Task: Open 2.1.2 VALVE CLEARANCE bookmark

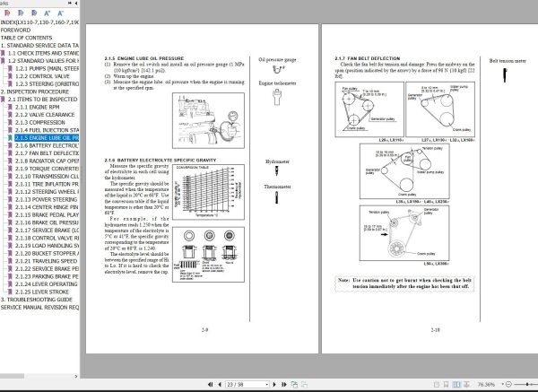Action: click(45, 115)
